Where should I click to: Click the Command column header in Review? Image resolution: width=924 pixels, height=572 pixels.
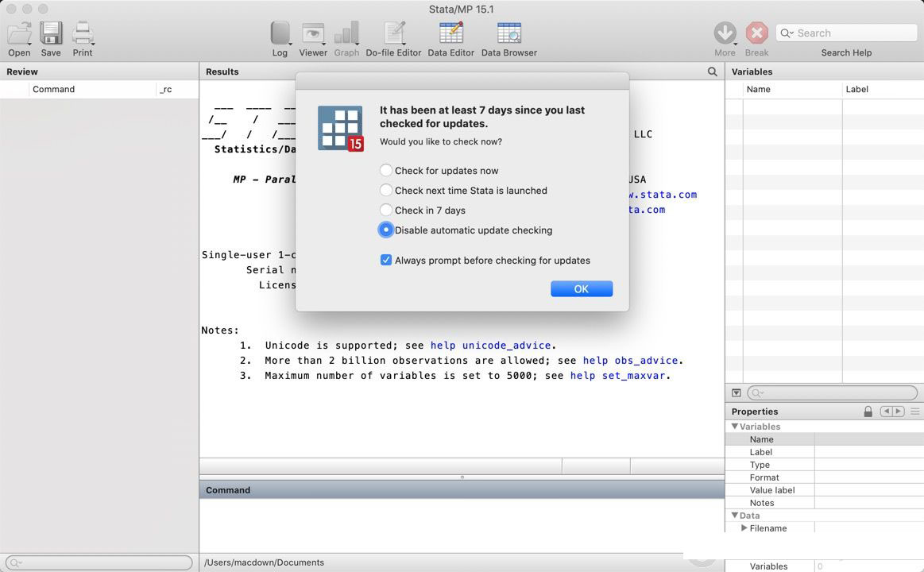(92, 89)
